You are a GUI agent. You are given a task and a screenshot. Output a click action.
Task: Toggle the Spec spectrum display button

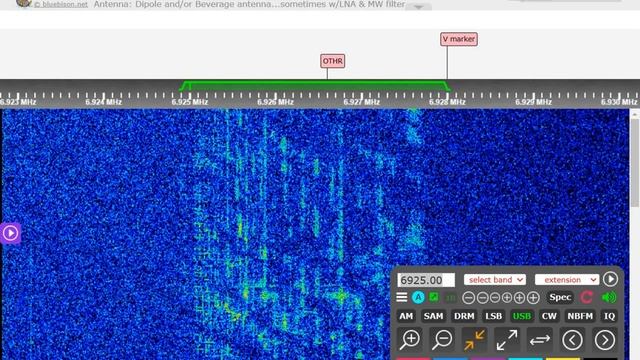coord(560,297)
